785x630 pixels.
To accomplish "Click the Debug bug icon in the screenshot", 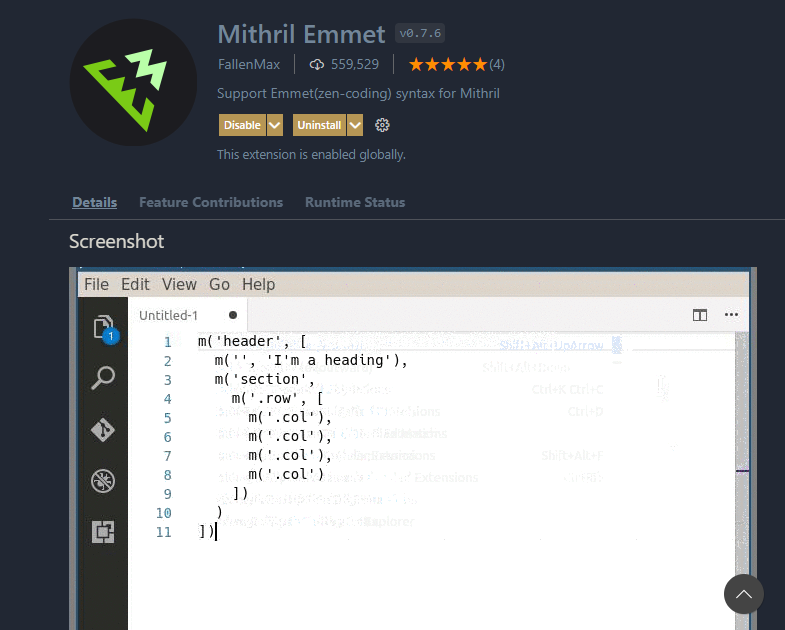I will [x=103, y=481].
